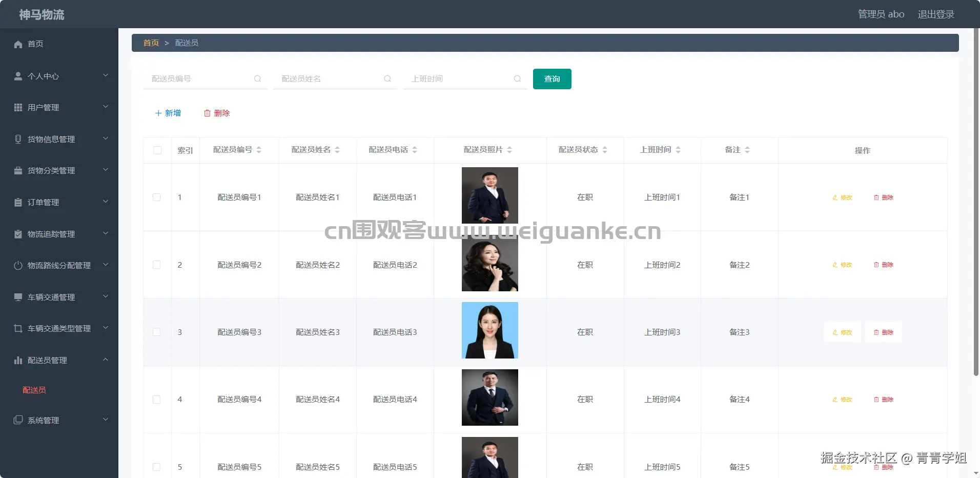Expand 物流追踪管理 submenu chevron
980x478 pixels.
(x=106, y=233)
